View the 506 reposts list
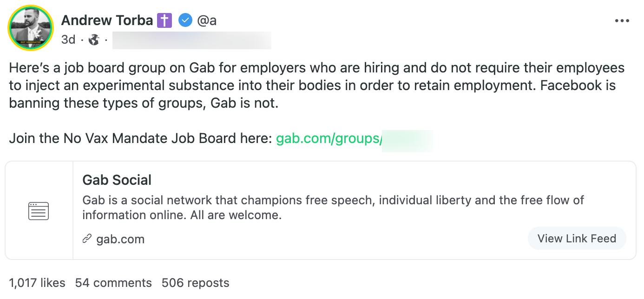This screenshot has width=644, height=299. tap(195, 283)
